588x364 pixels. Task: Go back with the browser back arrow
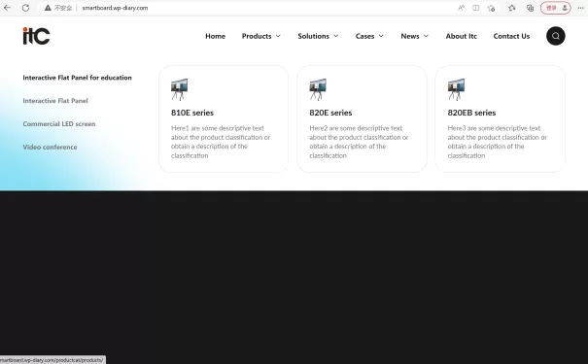(x=7, y=8)
